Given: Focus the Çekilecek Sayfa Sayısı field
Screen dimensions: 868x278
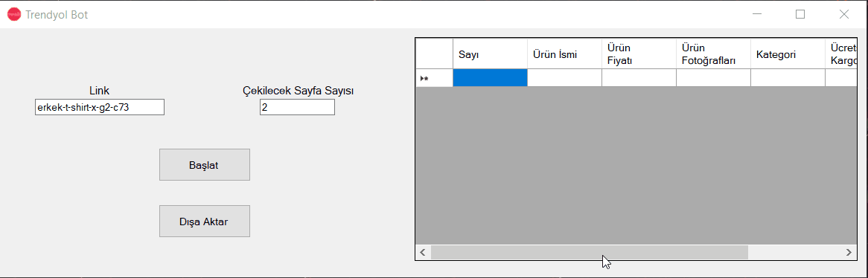Looking at the screenshot, I should tap(297, 107).
